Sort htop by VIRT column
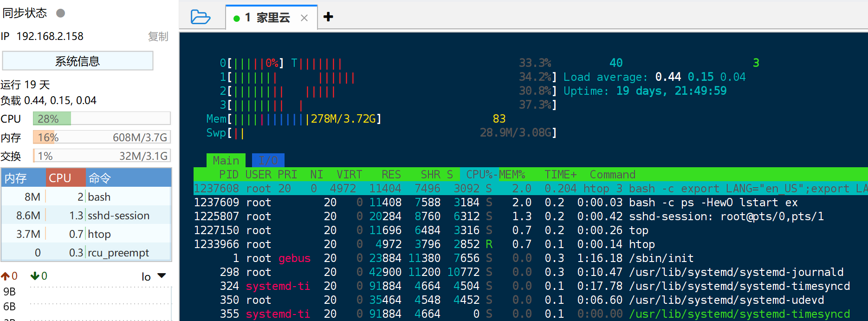Image resolution: width=868 pixels, height=321 pixels. pos(350,174)
